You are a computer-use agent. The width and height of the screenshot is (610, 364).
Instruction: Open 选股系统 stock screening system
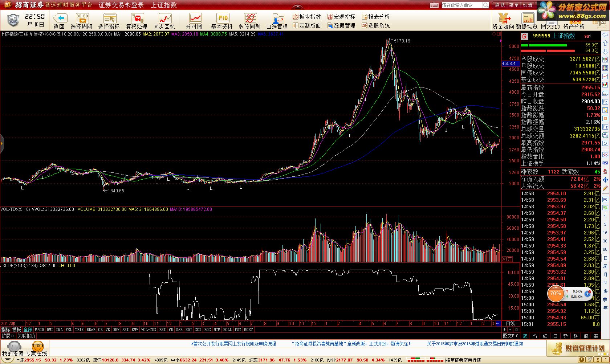(376, 25)
